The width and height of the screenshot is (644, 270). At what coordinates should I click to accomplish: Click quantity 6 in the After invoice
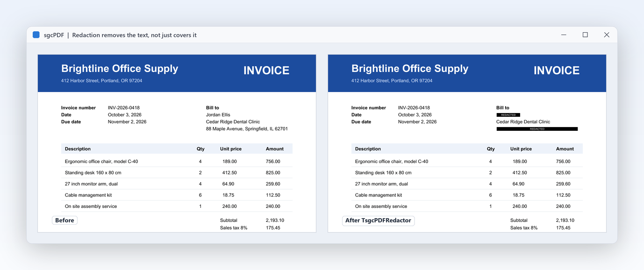(491, 195)
